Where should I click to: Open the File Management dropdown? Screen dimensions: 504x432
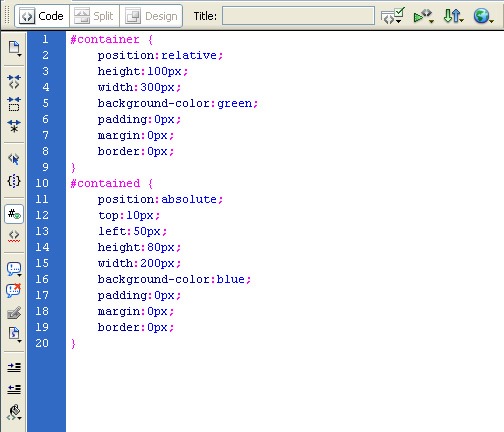[x=453, y=16]
